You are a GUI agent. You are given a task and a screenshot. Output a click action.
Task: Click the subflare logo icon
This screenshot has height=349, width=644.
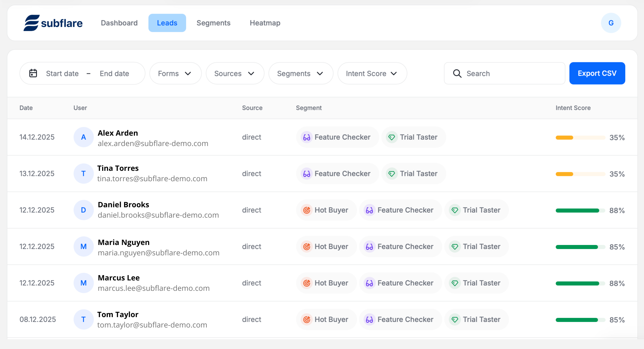(32, 23)
